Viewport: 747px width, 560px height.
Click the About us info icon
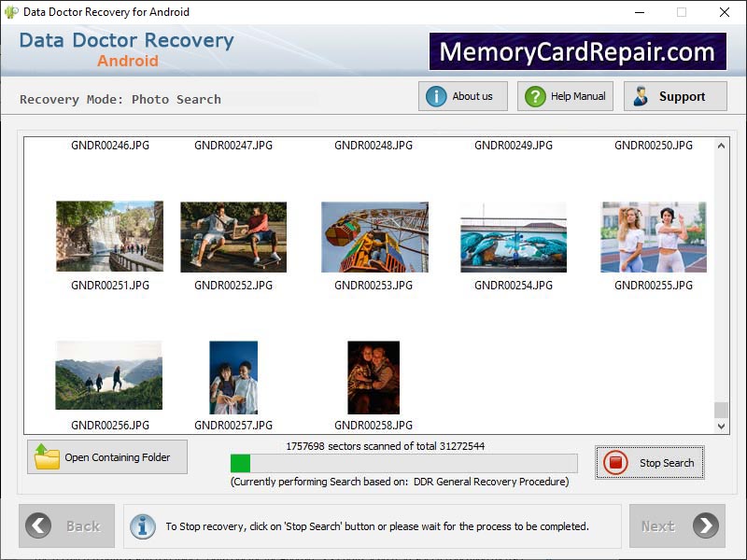tap(435, 95)
